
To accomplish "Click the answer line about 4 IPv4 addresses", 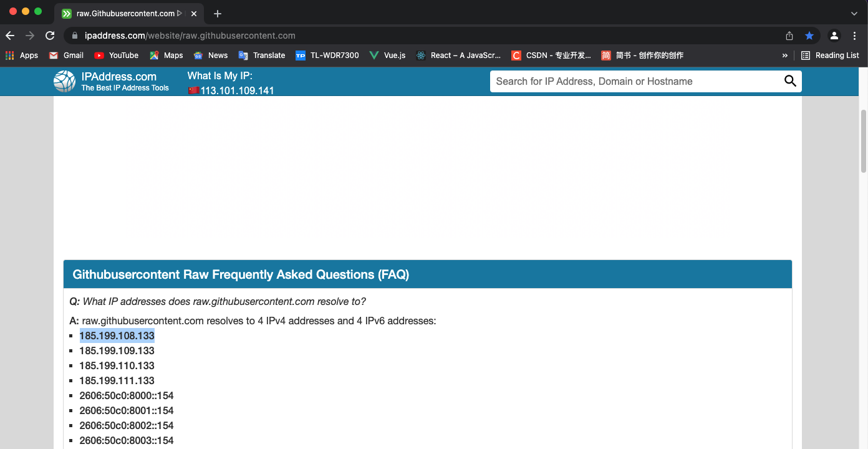I will pos(253,321).
